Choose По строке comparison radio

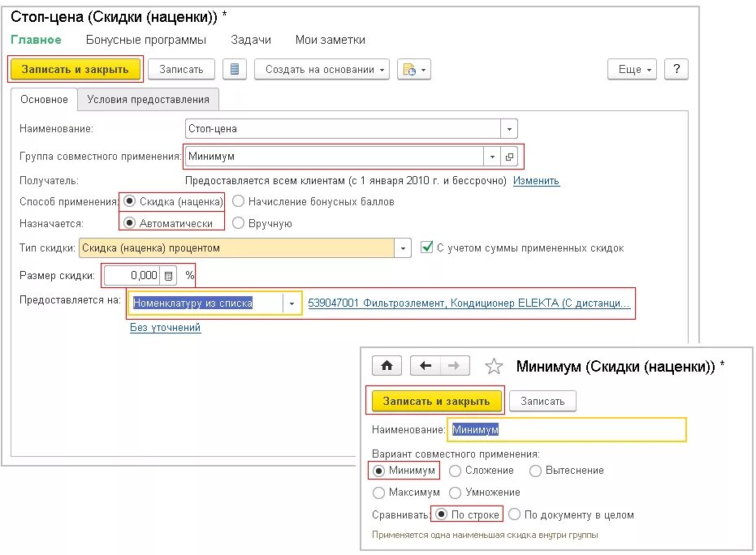coord(441,514)
